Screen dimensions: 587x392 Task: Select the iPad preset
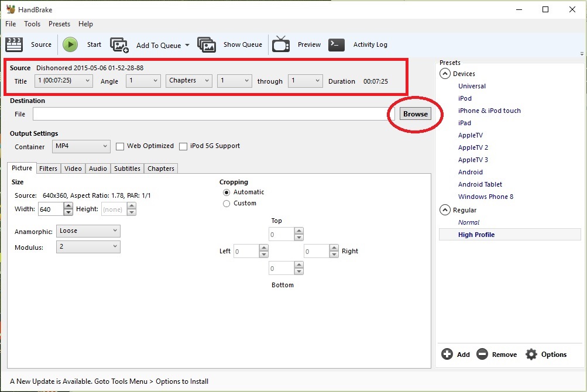coord(465,123)
